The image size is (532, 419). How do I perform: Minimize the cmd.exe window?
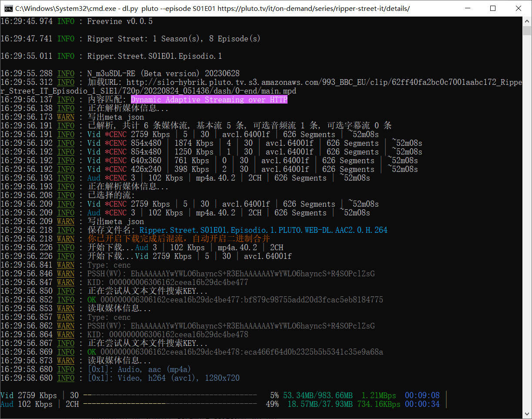pos(467,8)
